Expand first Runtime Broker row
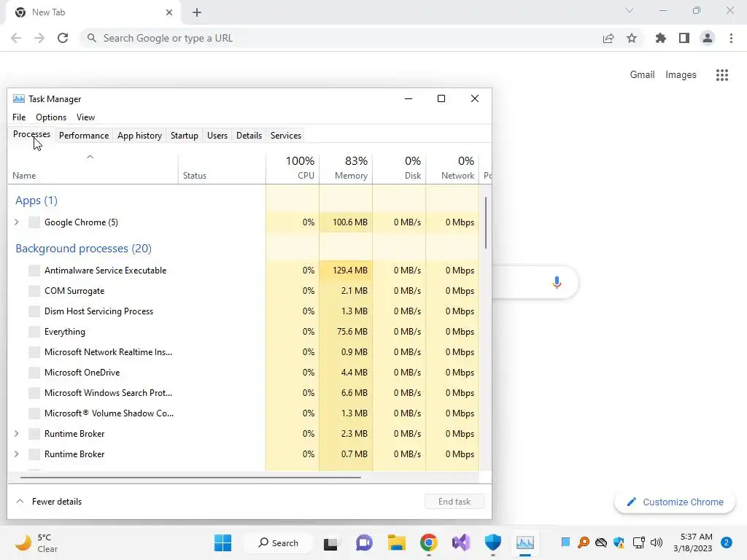 [x=17, y=433]
